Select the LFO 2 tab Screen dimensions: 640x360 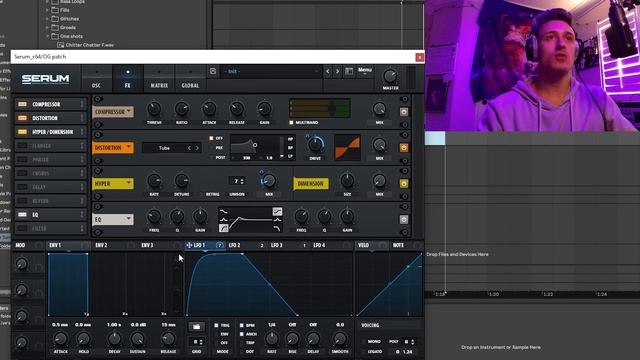(234, 245)
